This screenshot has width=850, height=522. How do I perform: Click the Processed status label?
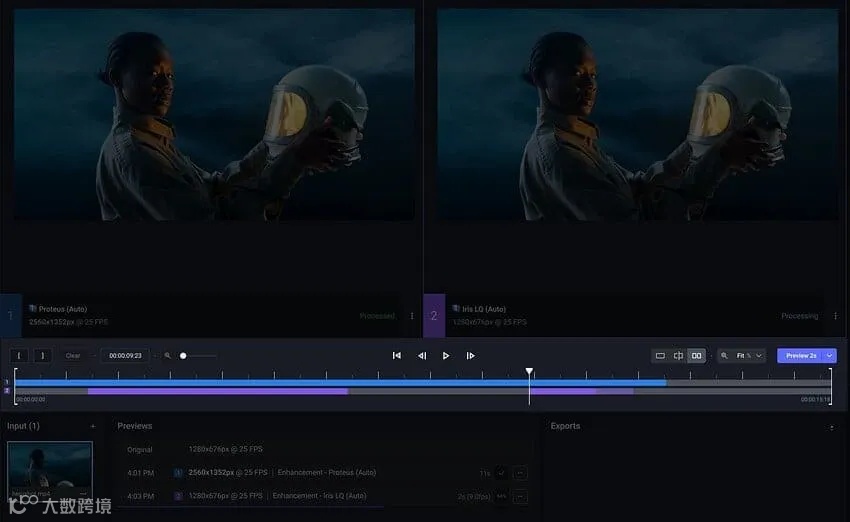[x=377, y=316]
